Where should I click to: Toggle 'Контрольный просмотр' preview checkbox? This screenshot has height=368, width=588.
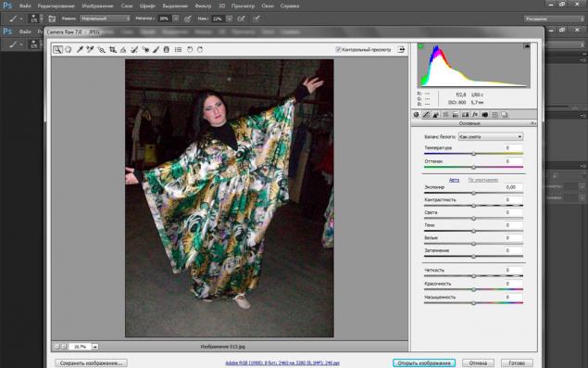(x=338, y=49)
